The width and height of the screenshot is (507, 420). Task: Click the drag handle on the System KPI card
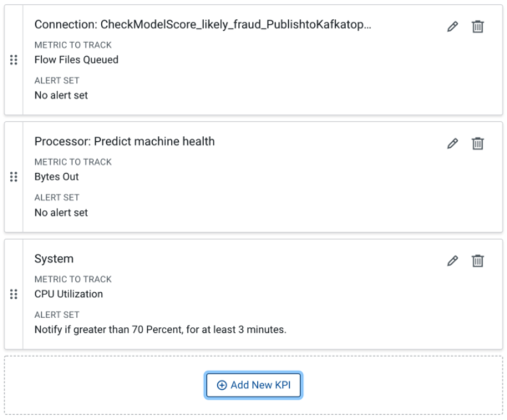coord(14,294)
